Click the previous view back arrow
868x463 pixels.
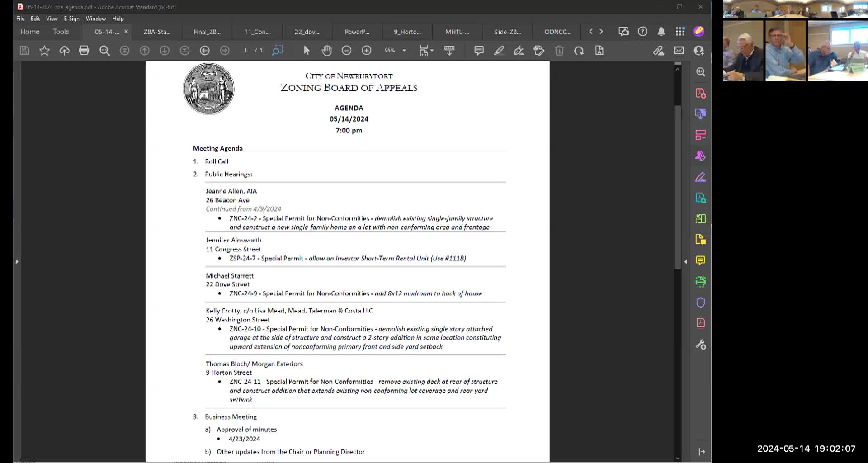pos(205,51)
